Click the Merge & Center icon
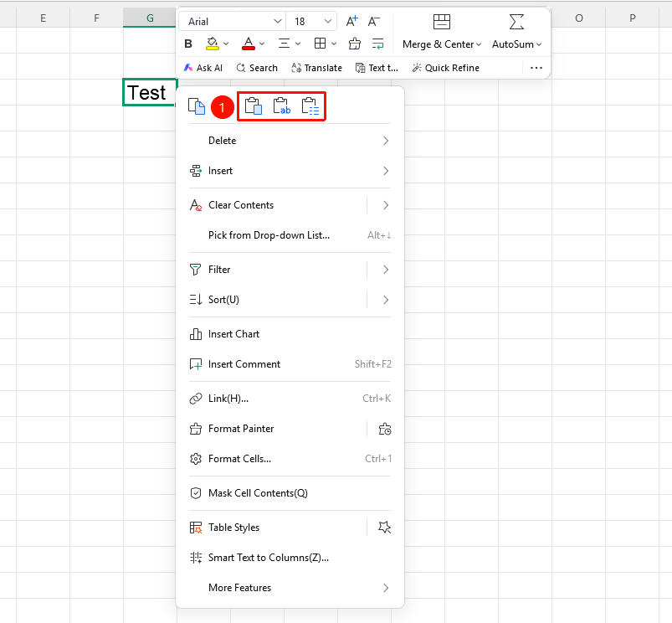This screenshot has height=623, width=672. tap(441, 22)
